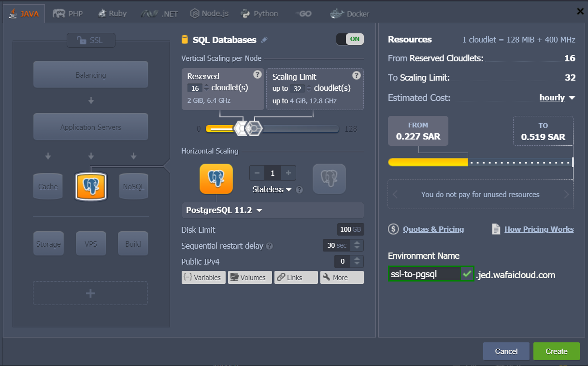Add the Application Servers layer
Screen dimensions: 588x366
[x=91, y=127]
